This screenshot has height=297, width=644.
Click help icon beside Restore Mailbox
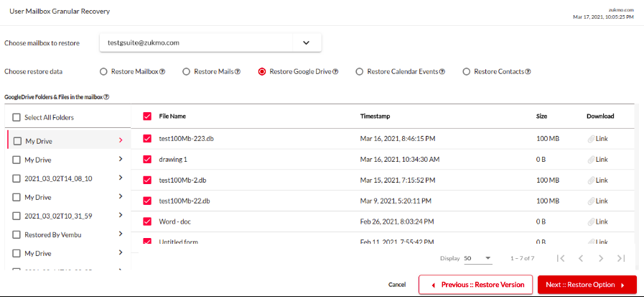(x=162, y=72)
